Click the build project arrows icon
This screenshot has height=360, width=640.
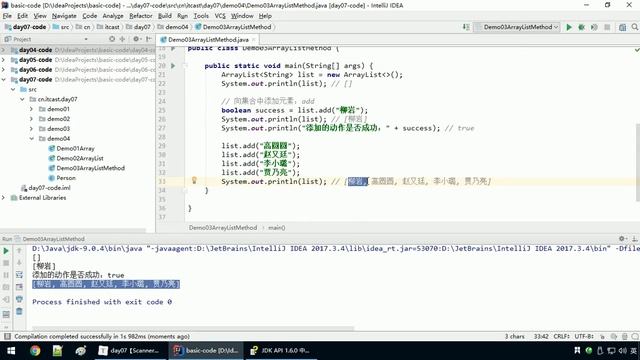point(466,27)
